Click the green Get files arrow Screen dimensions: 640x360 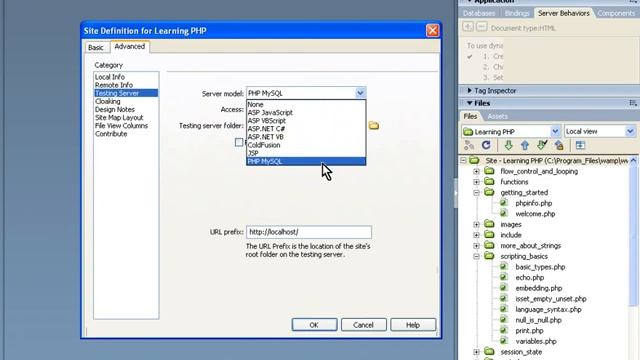click(508, 145)
